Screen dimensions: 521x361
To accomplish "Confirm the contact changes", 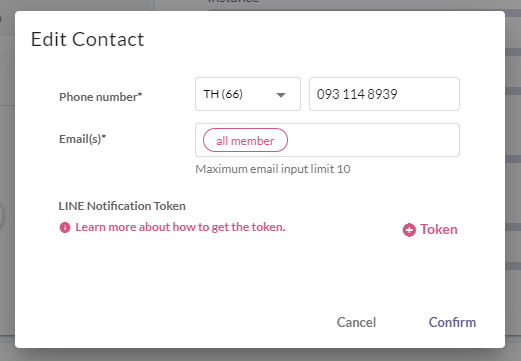I will coord(452,322).
